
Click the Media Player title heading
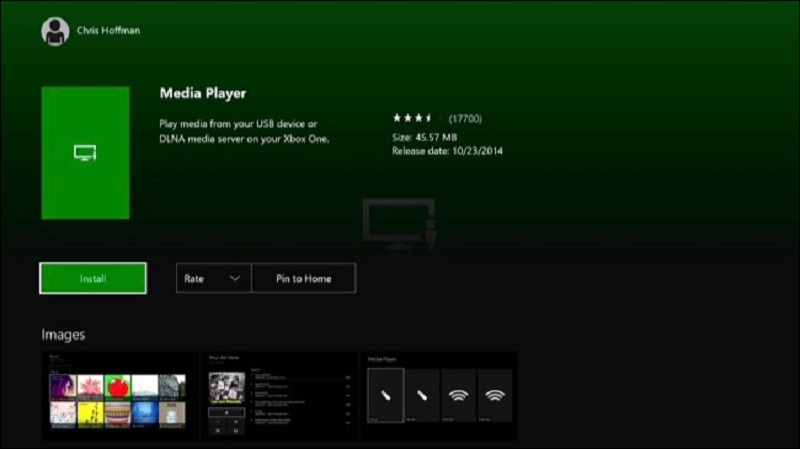click(x=204, y=93)
